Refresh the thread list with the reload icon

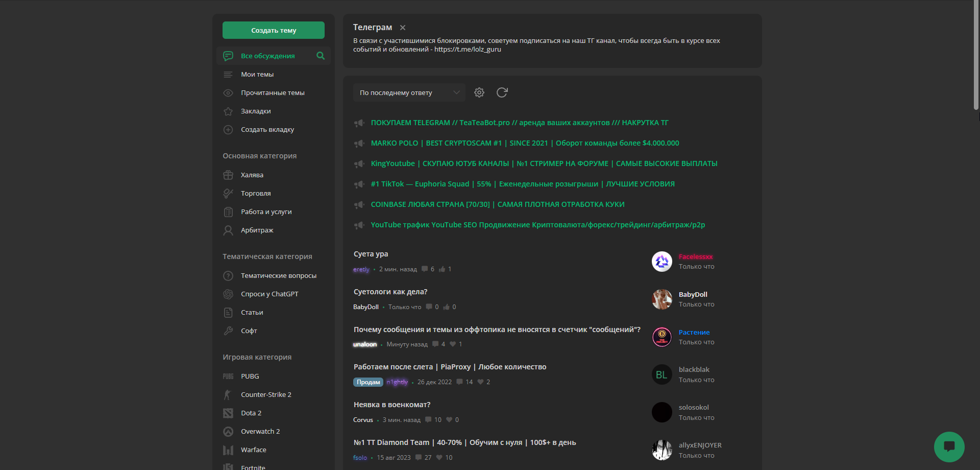tap(502, 92)
